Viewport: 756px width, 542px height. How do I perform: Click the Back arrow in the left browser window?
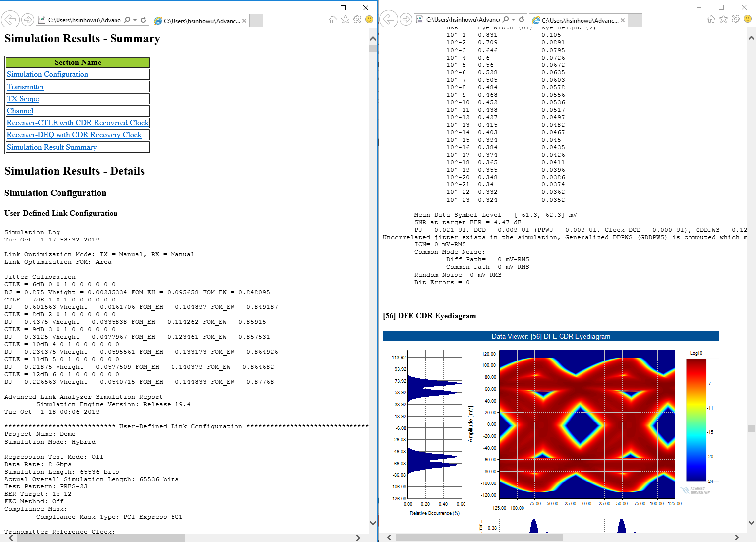[10, 20]
